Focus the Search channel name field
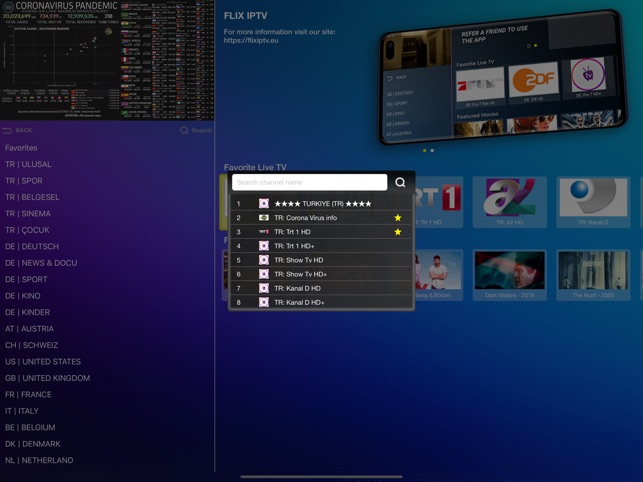 click(310, 182)
